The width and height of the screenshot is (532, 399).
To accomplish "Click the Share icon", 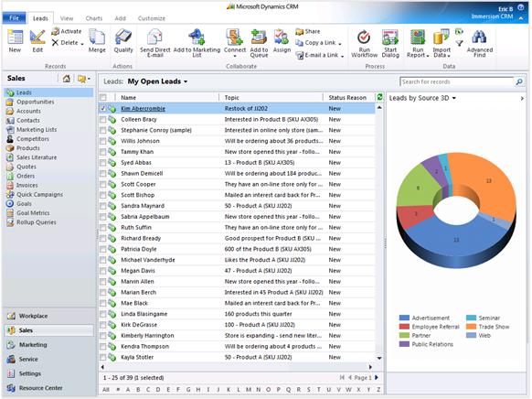I will (299, 32).
